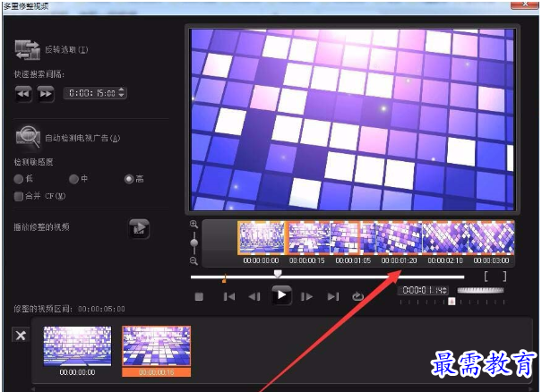Screen dimensions: 542x392
Task: Click the filmstrip zoom slider handle
Action: click(x=194, y=243)
